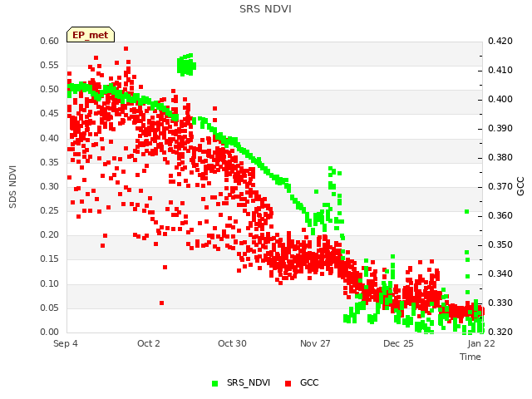Click the 0.00 left axis value
The width and height of the screenshot is (532, 399).
click(50, 332)
